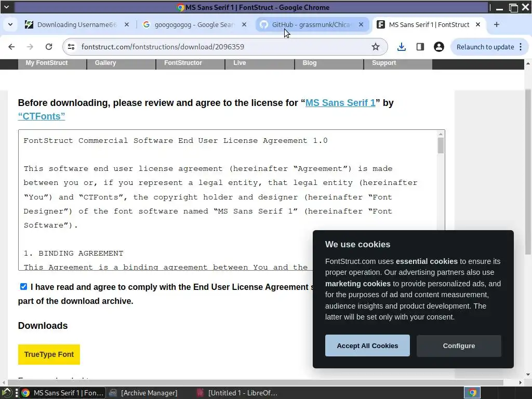Expand the tab search dropdown arrow
The height and width of the screenshot is (399, 532).
click(x=10, y=24)
